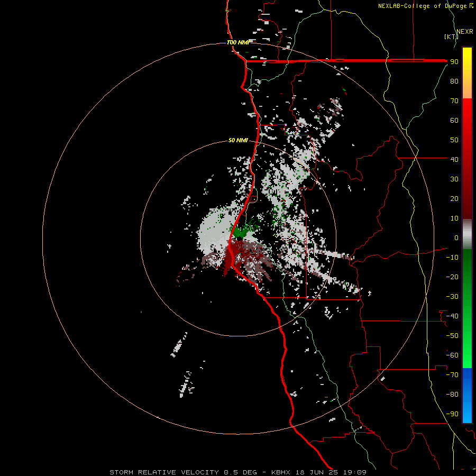Image resolution: width=476 pixels, height=476 pixels.
Task: Click the 18 JUN 25 19:09 timestamp
Action: click(x=331, y=472)
